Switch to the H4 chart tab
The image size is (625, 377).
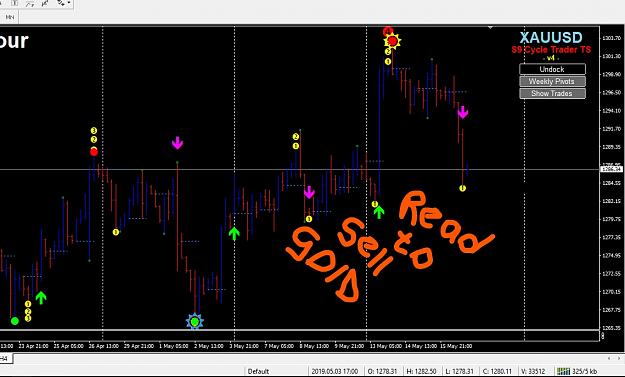(5, 359)
